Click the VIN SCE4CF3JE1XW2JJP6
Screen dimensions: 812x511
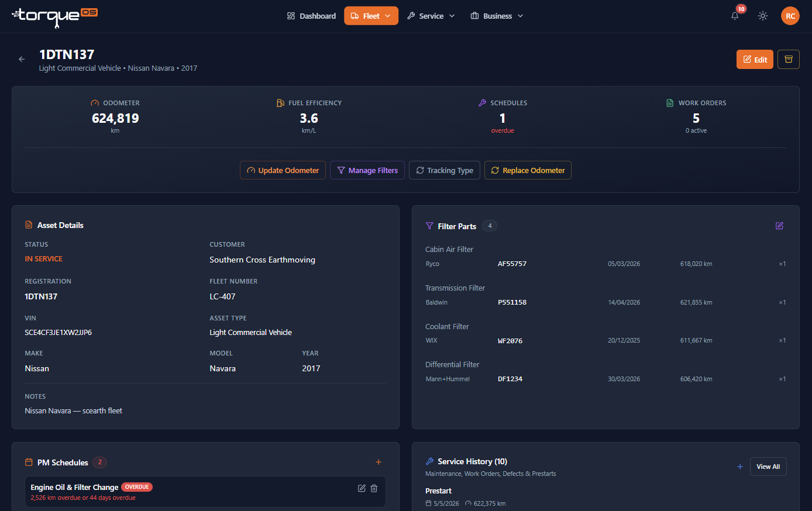(x=59, y=332)
